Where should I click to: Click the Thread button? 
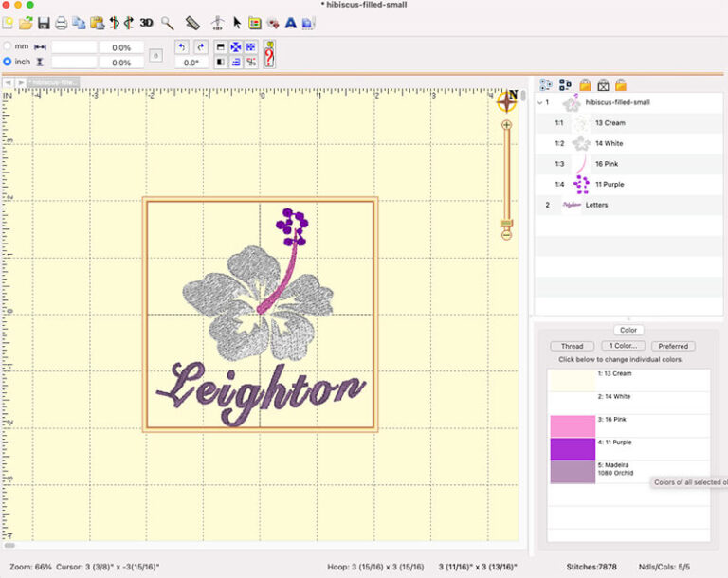[x=572, y=346]
